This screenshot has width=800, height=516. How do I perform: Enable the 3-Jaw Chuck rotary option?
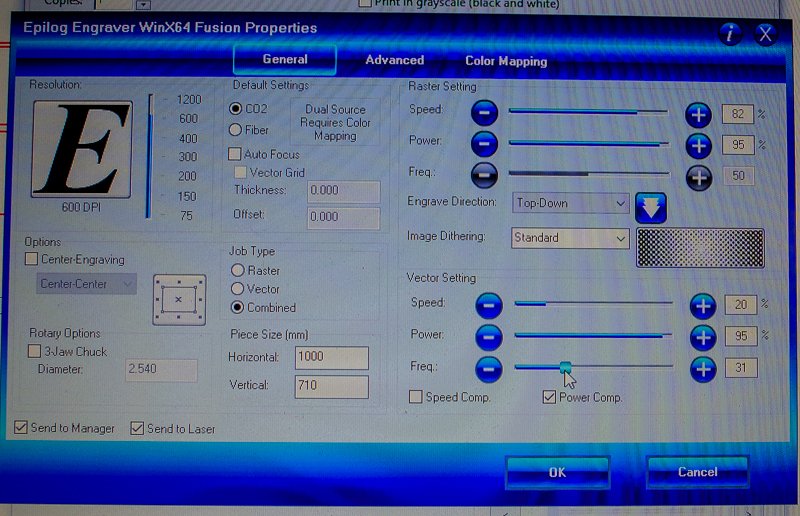[34, 351]
